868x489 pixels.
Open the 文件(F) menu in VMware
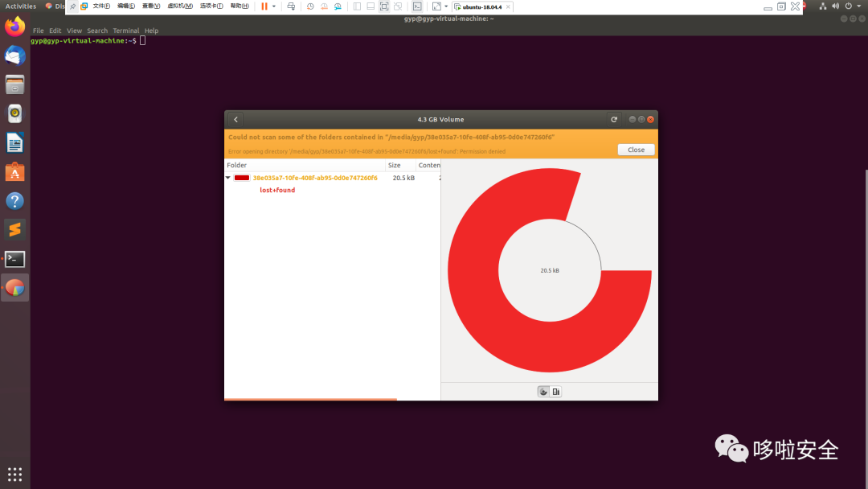click(x=101, y=6)
